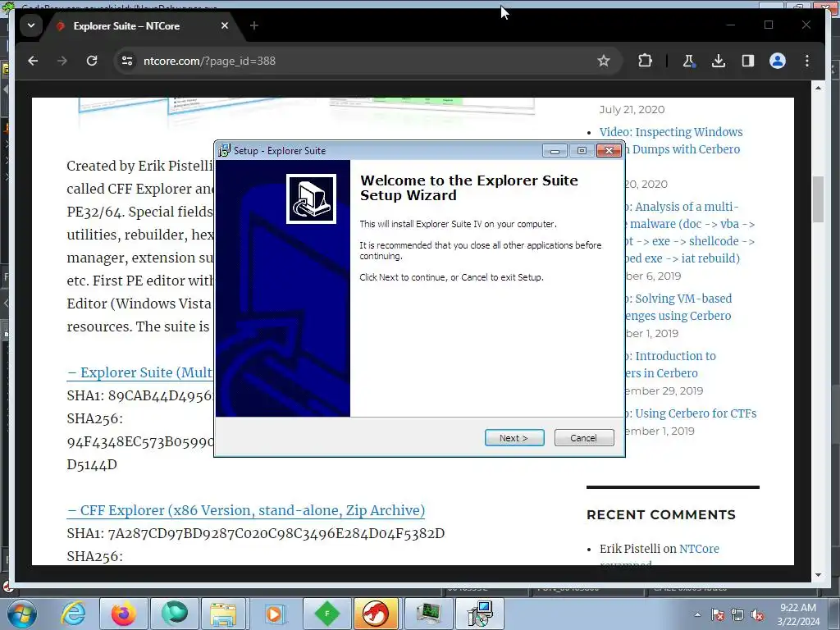Viewport: 840px width, 630px height.
Task: Open Windows Explorer folder in the taskbar
Action: click(x=223, y=614)
